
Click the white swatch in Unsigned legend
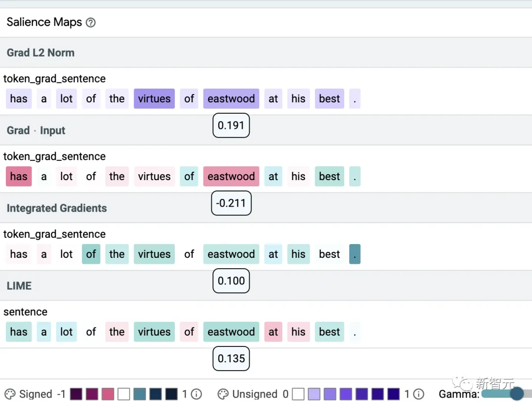[x=298, y=394]
